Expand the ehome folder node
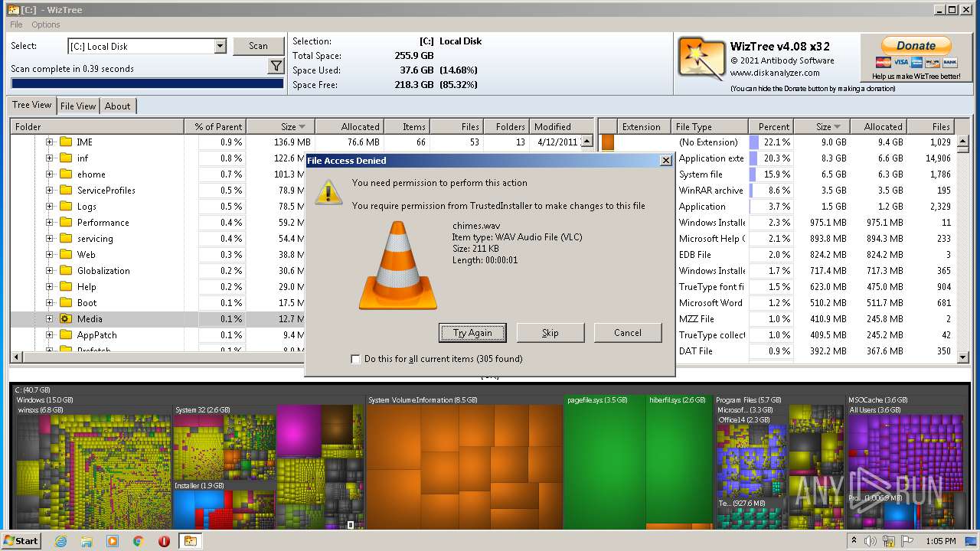Viewport: 980px width, 551px height. click(49, 174)
